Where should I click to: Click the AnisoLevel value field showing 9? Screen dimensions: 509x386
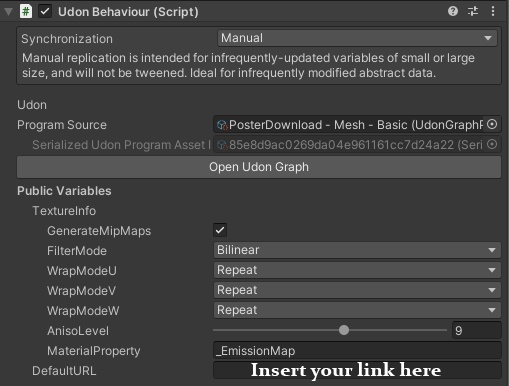476,330
